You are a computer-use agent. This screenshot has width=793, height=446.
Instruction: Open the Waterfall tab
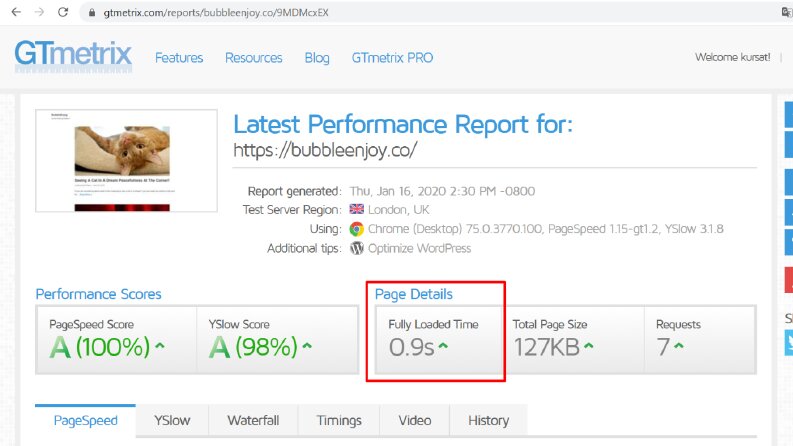(x=253, y=420)
